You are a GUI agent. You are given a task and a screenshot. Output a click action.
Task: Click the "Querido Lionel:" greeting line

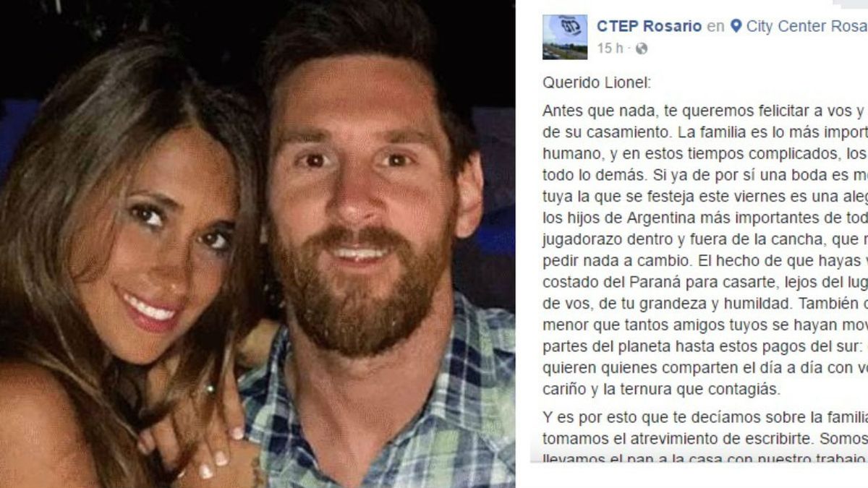(597, 82)
